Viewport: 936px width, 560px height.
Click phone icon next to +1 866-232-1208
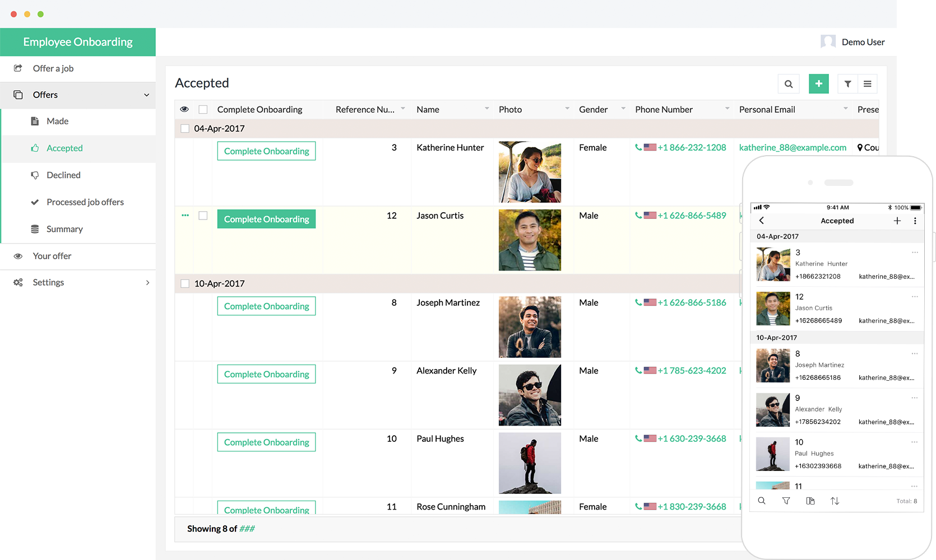(638, 147)
